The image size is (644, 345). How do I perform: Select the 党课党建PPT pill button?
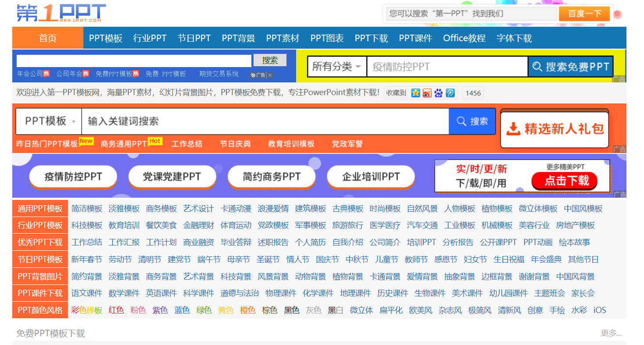click(x=172, y=177)
